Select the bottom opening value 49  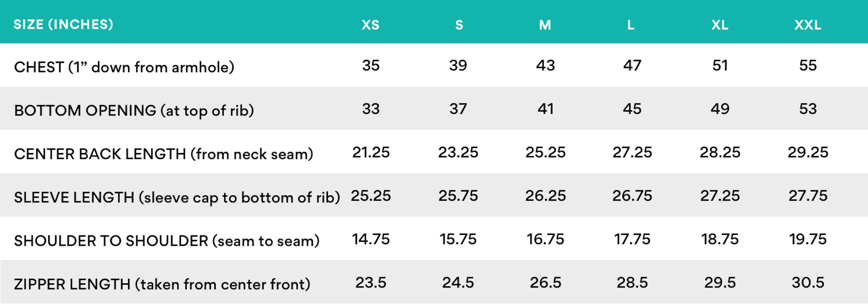720,109
